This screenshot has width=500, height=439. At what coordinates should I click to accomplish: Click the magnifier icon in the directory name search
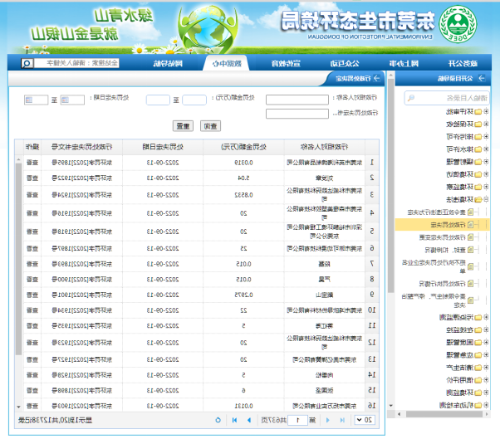tap(411, 98)
